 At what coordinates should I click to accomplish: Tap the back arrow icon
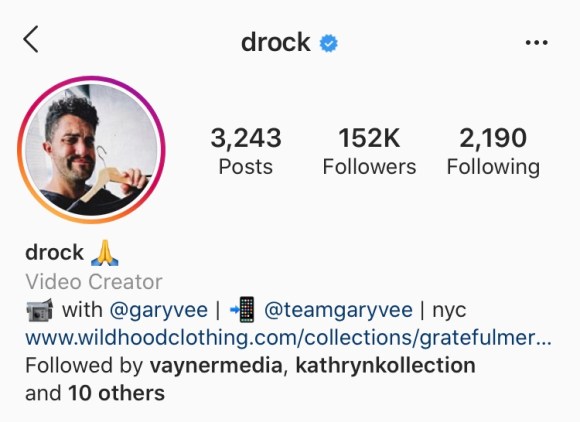coord(31,39)
